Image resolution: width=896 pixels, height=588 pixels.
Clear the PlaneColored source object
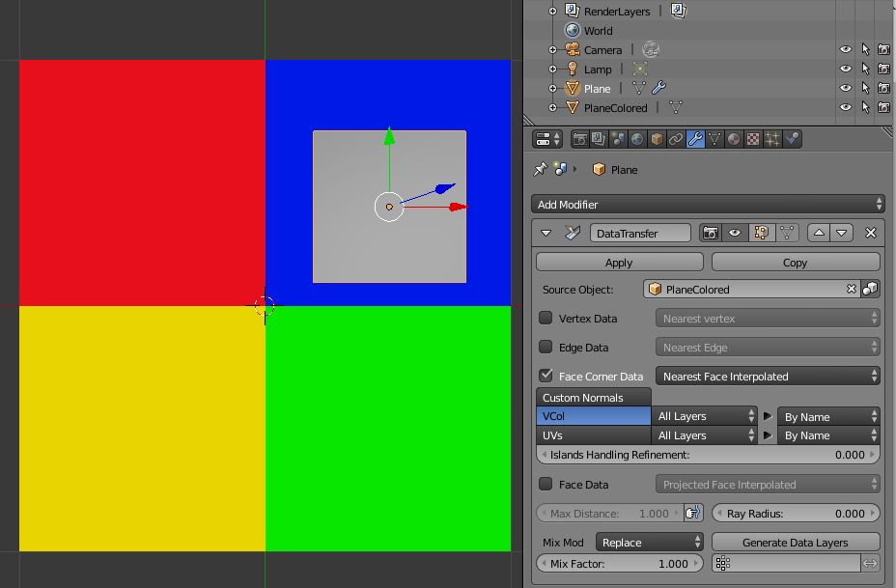[x=852, y=289]
